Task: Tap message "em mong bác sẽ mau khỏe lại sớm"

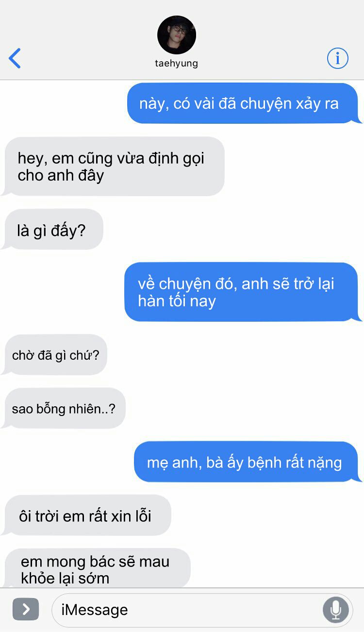Action: (97, 569)
